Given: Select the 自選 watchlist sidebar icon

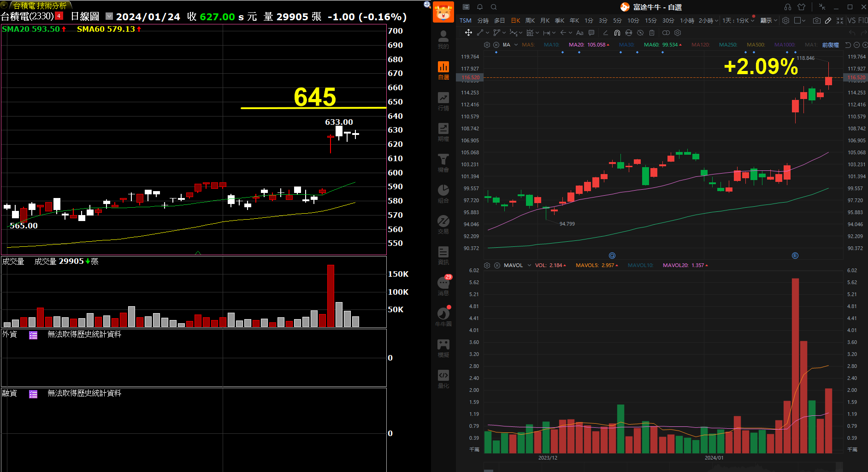Looking at the screenshot, I should pyautogui.click(x=443, y=70).
